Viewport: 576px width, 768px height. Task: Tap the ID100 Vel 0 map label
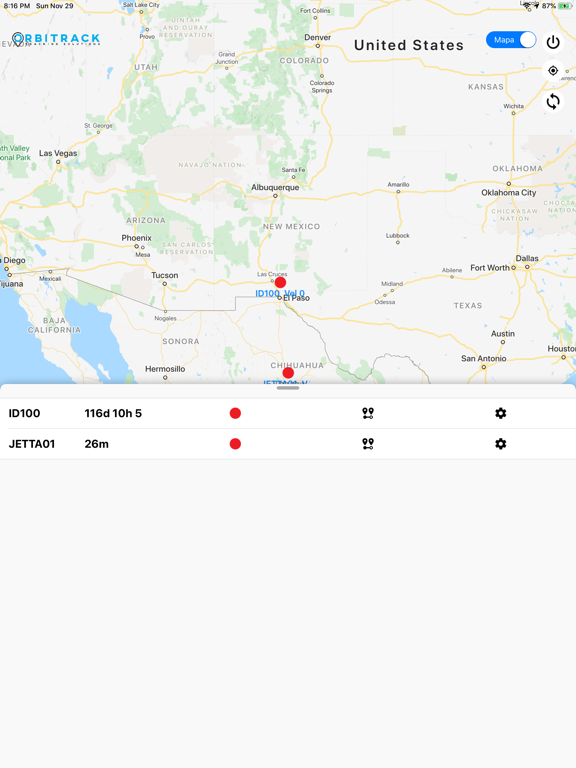(280, 293)
